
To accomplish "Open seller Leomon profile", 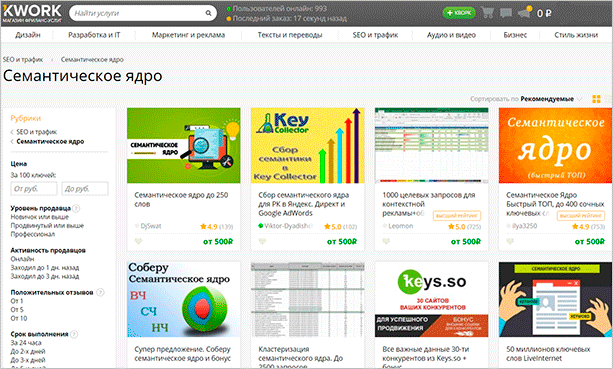I will click(400, 226).
